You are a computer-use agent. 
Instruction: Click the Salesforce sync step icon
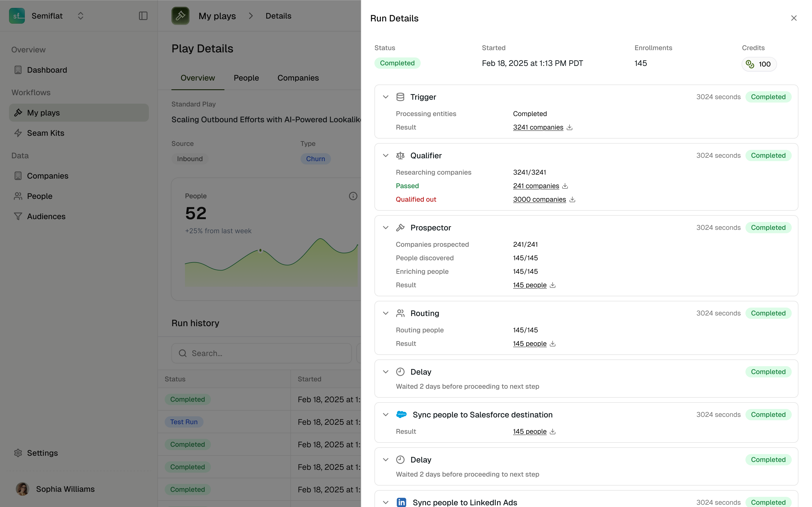pyautogui.click(x=401, y=414)
